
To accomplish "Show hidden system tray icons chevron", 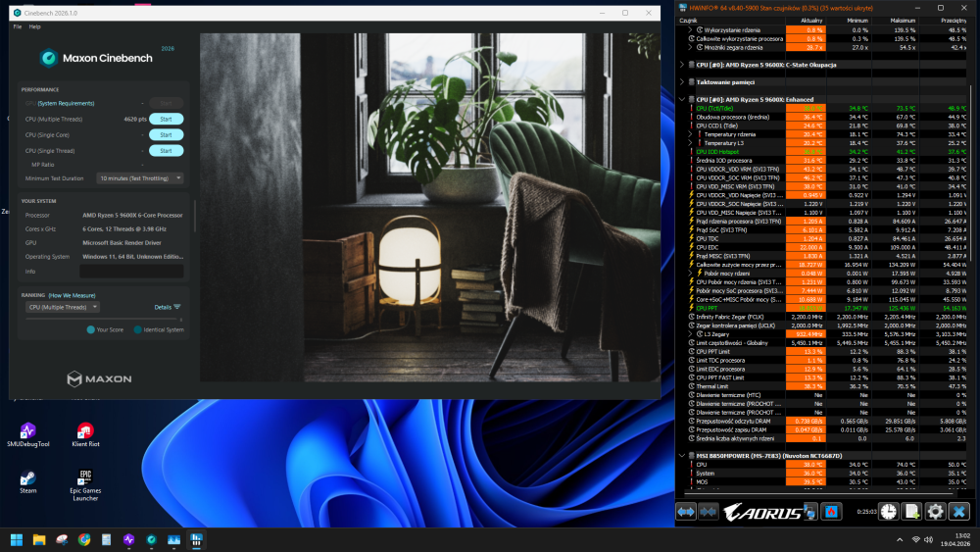I will tap(900, 539).
